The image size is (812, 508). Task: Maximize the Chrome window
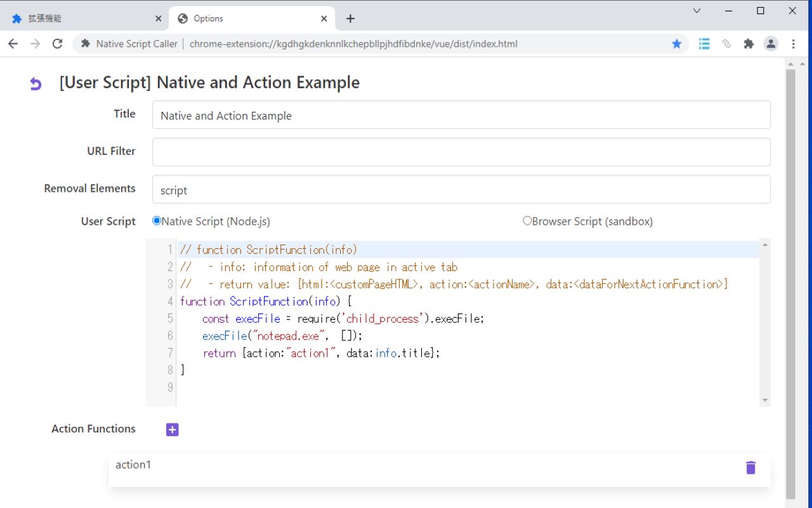(761, 11)
